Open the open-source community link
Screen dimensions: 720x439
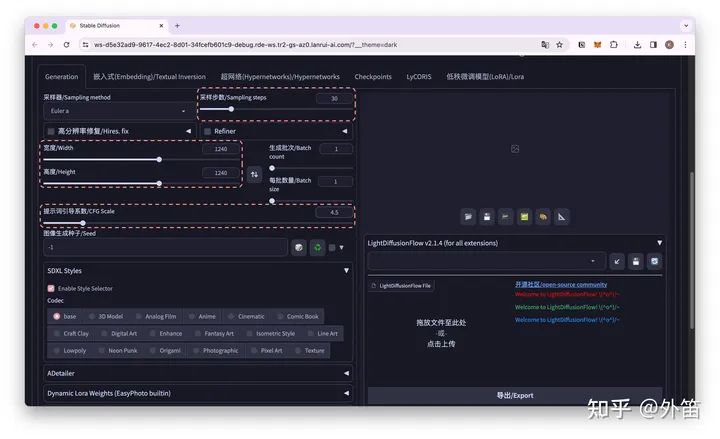tap(561, 285)
